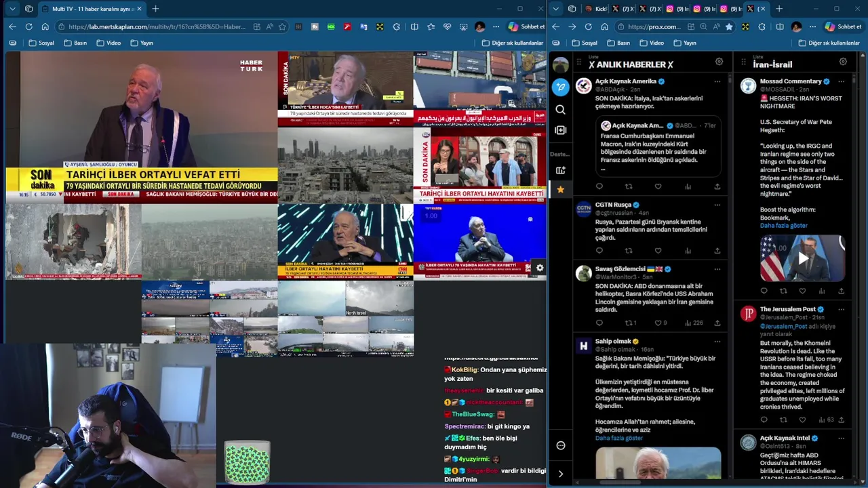
Task: Toggle favorite star for pro.x.com page
Action: pos(729,26)
